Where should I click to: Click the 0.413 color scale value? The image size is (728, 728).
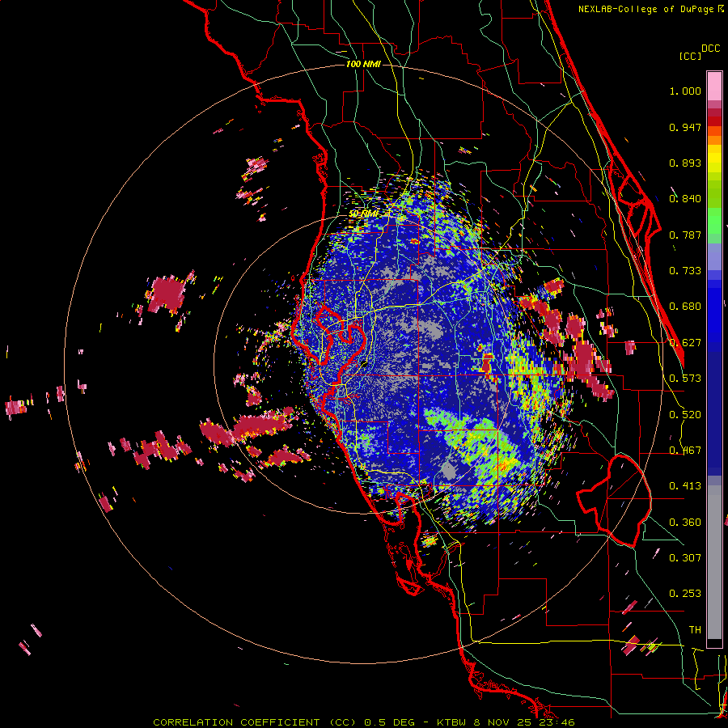(685, 486)
